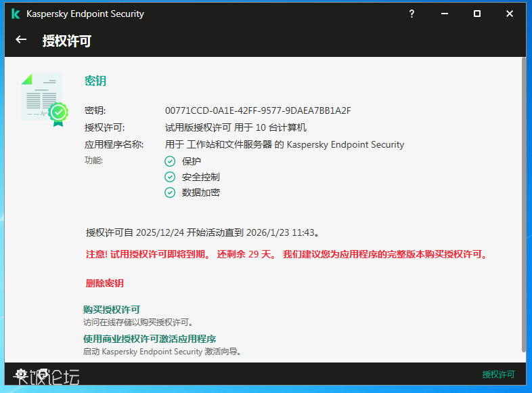The image size is (532, 393).
Task: Click the vertical scrollbar on the right edge
Action: (x=523, y=203)
